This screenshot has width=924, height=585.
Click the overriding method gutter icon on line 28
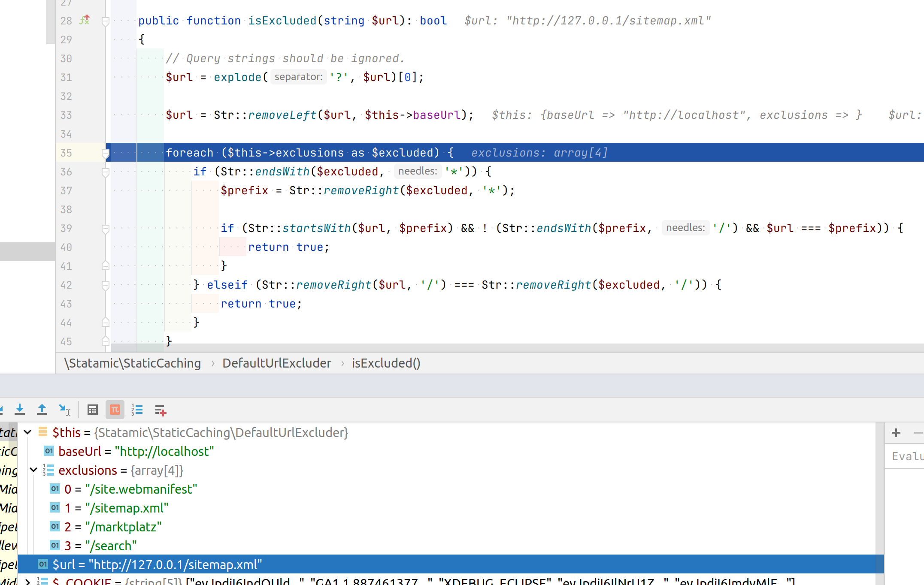pos(85,20)
